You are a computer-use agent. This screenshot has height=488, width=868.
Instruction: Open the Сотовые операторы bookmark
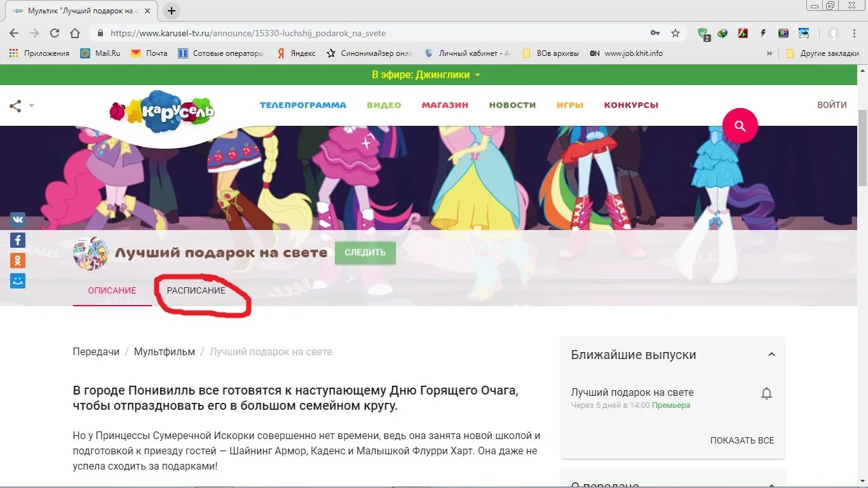click(x=220, y=53)
